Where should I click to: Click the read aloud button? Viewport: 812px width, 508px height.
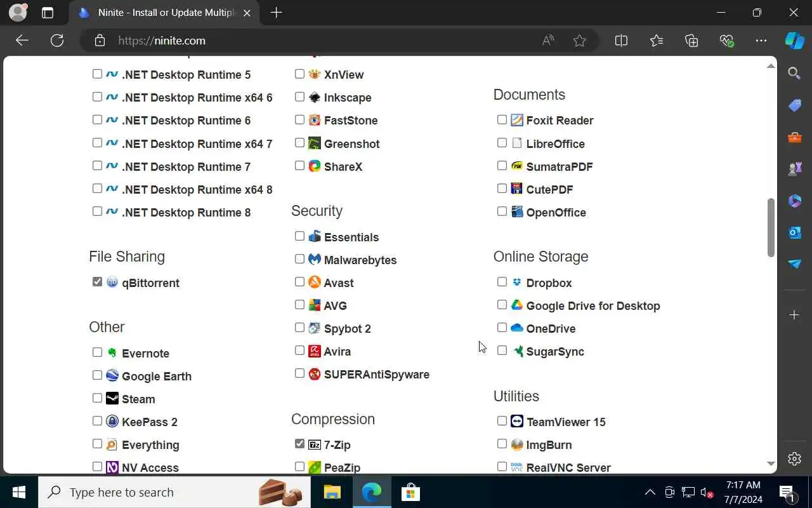[x=548, y=40]
